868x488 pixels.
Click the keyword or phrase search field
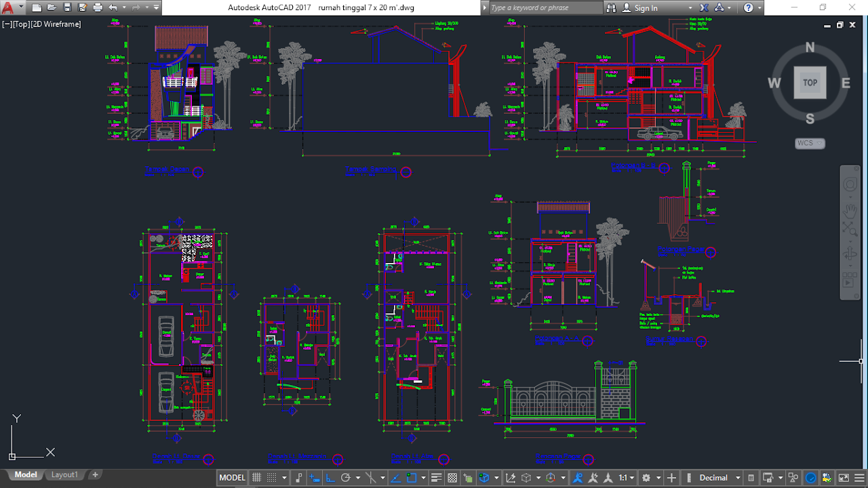(x=545, y=7)
